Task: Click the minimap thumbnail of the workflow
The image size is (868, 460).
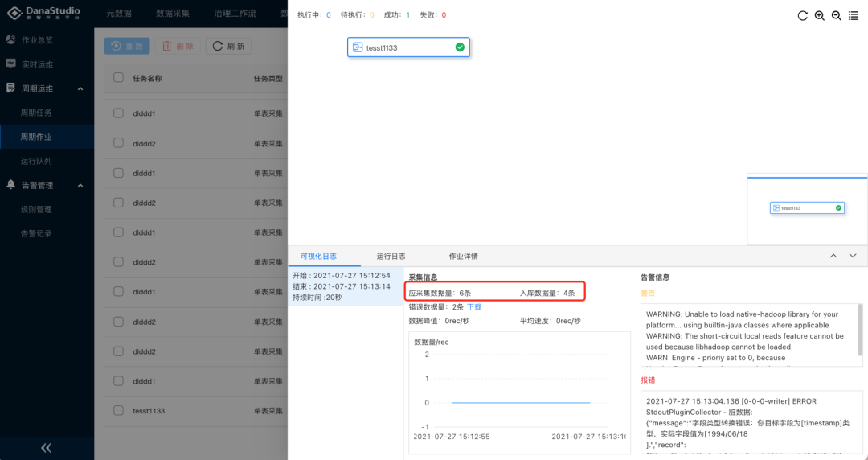Action: (807, 207)
